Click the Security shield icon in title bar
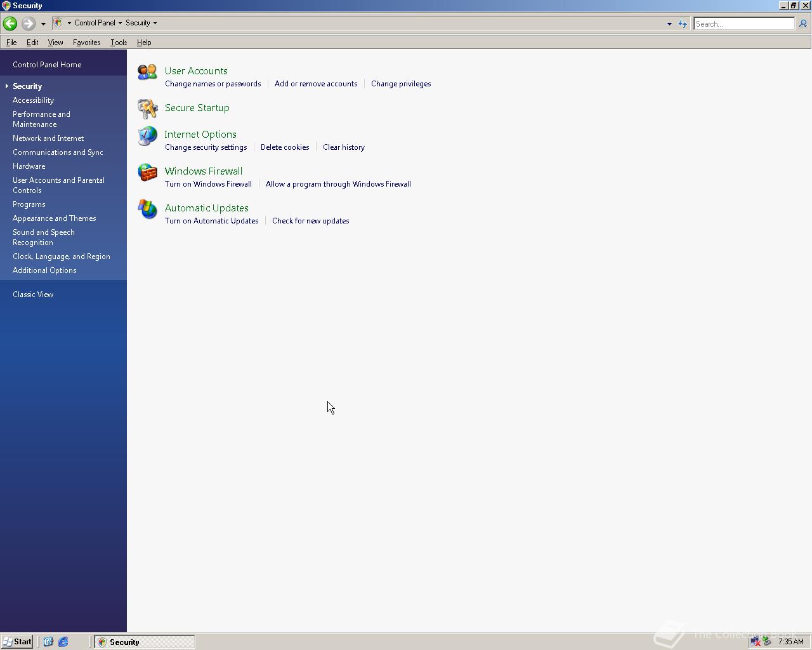The width and height of the screenshot is (812, 650). [x=6, y=5]
